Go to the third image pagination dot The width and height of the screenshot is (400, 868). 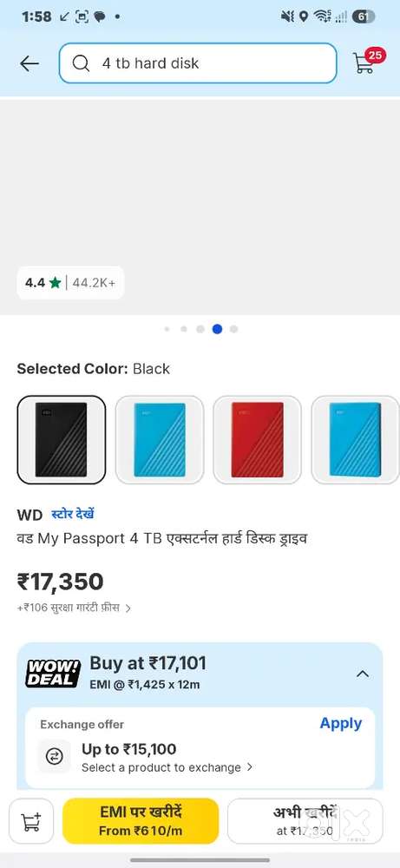[200, 329]
